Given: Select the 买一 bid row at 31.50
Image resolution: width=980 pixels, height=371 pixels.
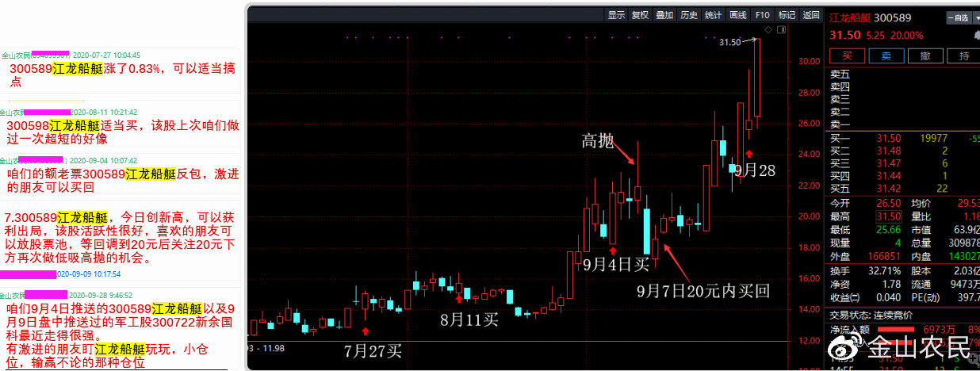Looking at the screenshot, I should (x=904, y=139).
